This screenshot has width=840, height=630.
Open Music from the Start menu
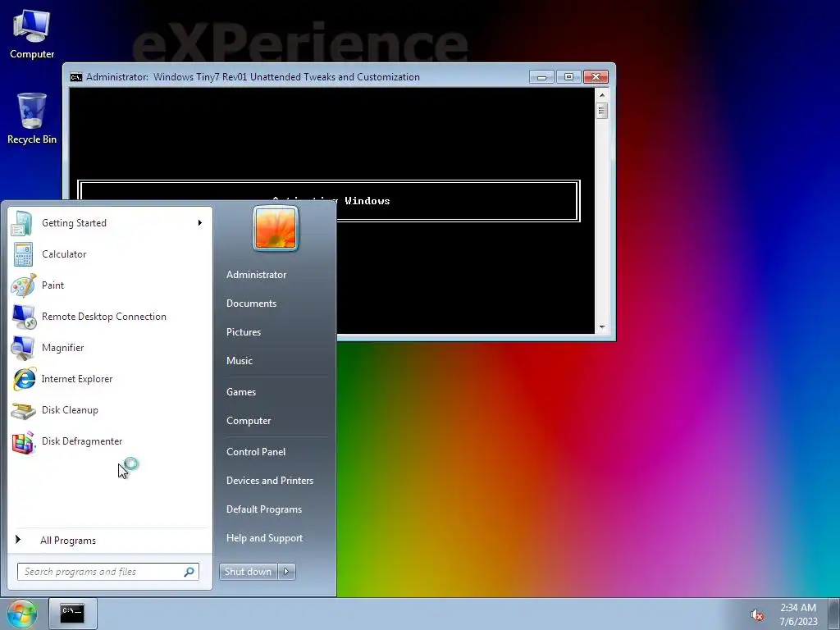(240, 361)
